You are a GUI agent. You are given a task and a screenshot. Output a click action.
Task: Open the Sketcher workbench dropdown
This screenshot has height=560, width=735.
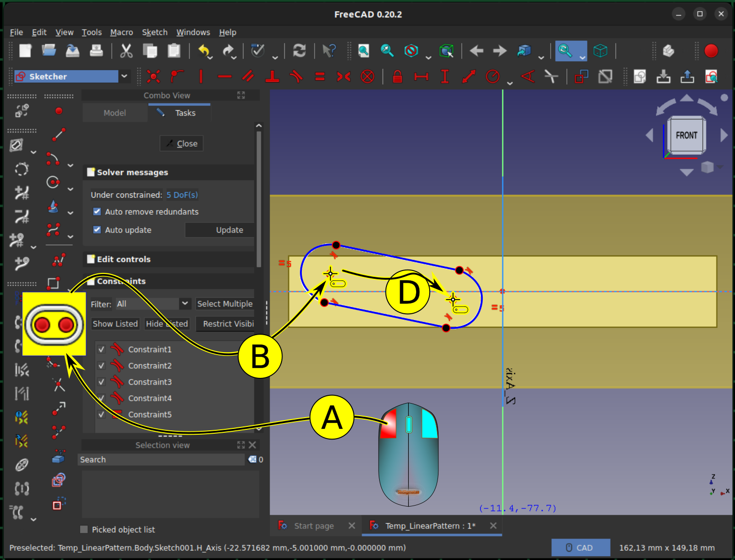(x=124, y=76)
